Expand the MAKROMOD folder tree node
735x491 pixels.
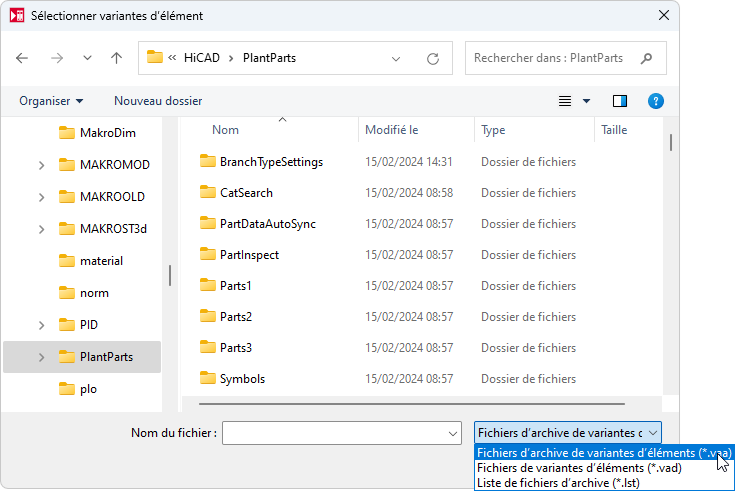click(41, 165)
